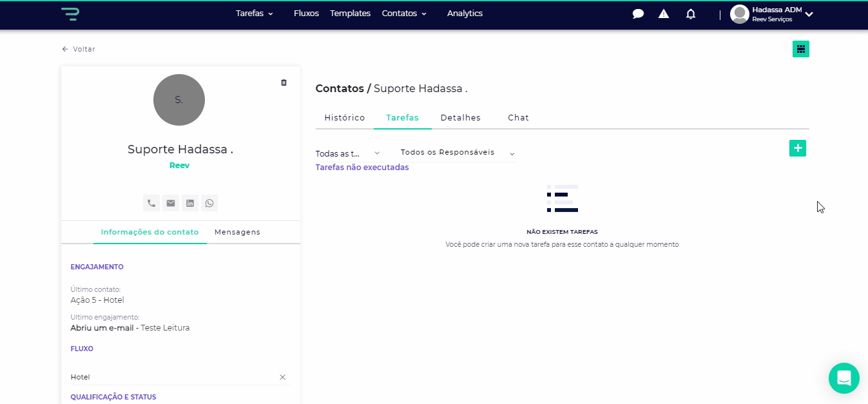Add a new task with plus button
Viewport: 868px width, 404px height.
[798, 148]
